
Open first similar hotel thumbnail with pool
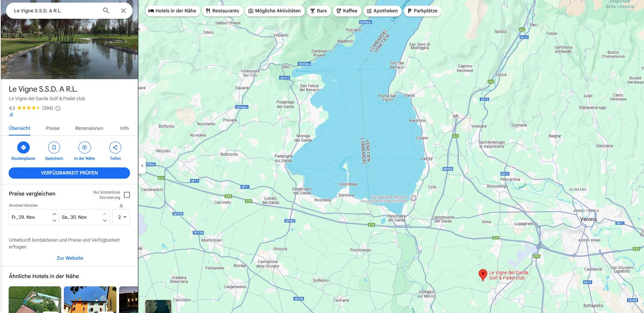click(35, 299)
